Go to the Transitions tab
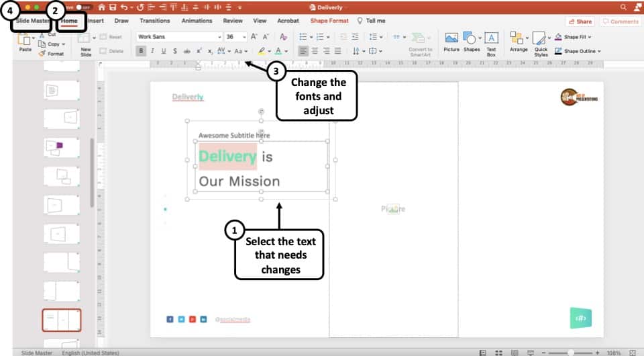 [x=154, y=21]
